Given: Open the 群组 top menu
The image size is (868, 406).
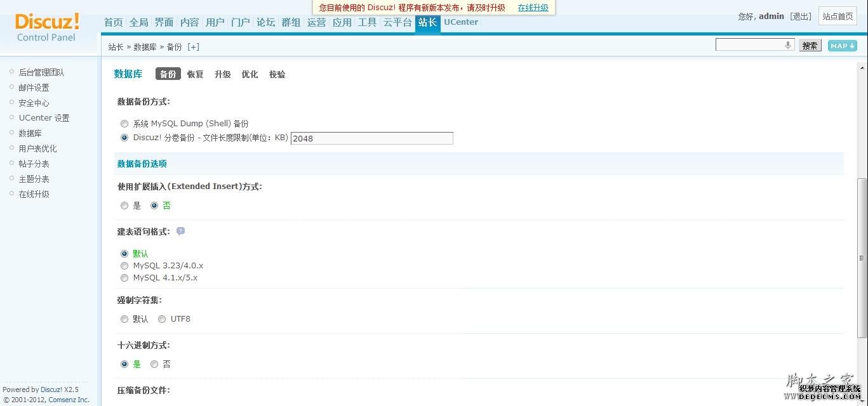Looking at the screenshot, I should click(291, 22).
